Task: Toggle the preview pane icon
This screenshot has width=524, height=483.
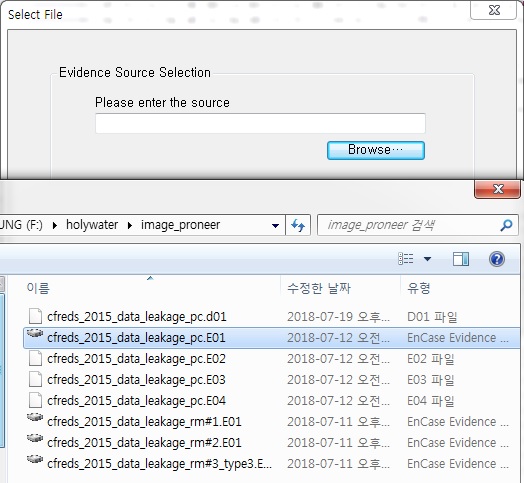Action: [x=461, y=259]
